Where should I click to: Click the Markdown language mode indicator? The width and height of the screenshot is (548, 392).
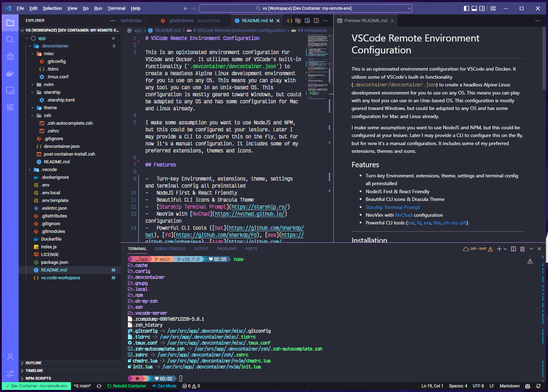tap(509, 386)
